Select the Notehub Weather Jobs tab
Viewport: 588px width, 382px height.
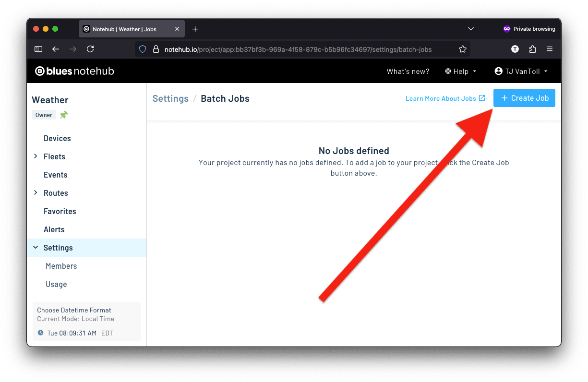131,29
